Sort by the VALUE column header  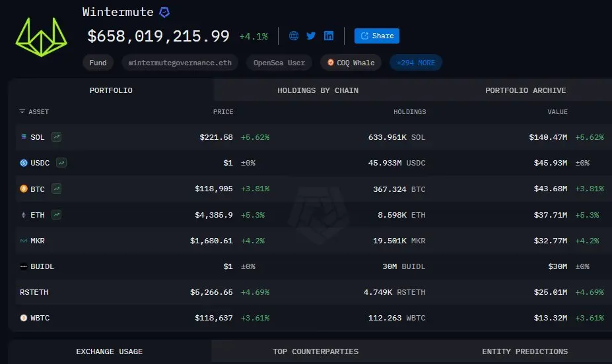pos(557,112)
